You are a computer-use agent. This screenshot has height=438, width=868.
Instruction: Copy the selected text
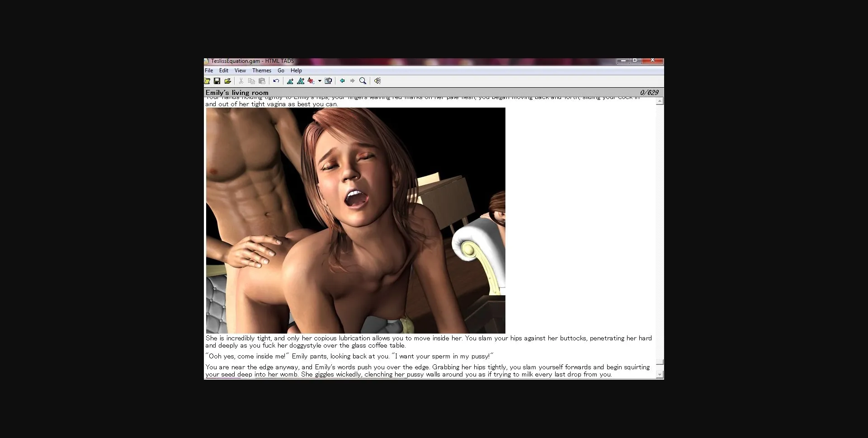click(x=251, y=80)
